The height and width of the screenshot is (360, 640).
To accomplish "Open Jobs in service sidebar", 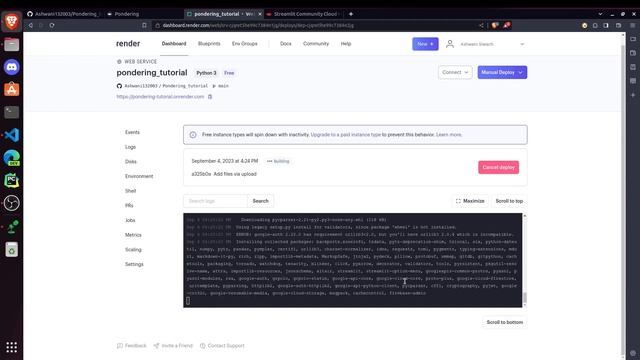I will [x=130, y=220].
